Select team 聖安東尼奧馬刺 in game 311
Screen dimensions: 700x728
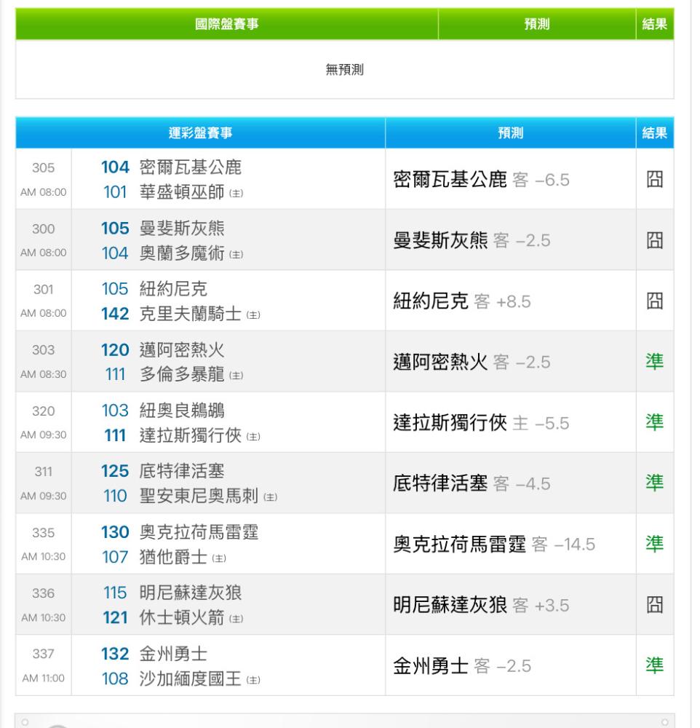[199, 496]
